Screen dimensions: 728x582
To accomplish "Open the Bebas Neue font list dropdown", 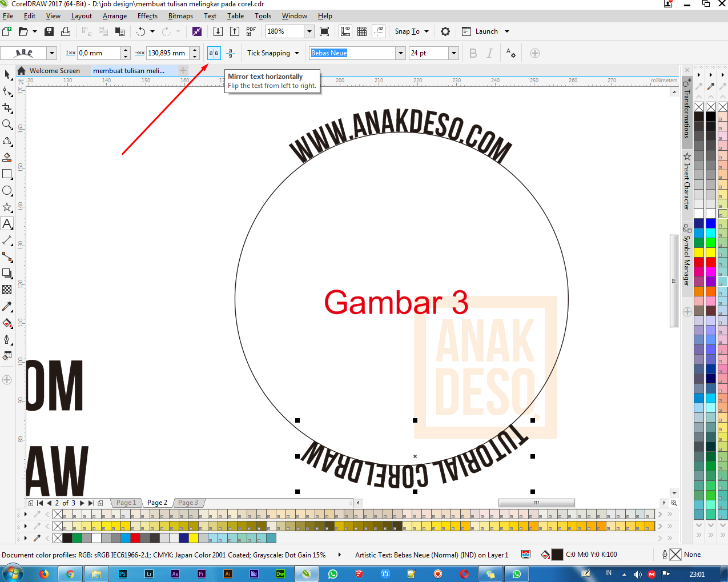I will (400, 53).
